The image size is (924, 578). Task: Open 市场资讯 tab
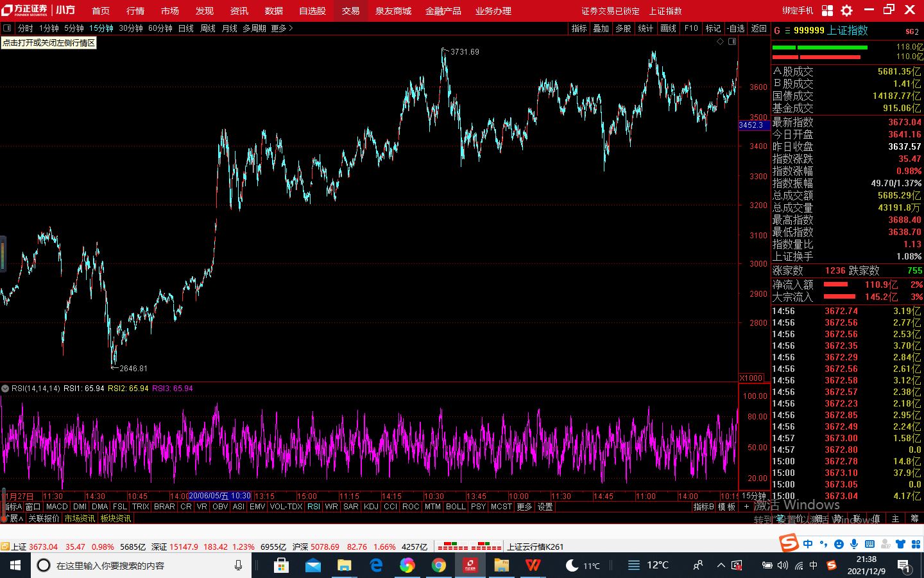[80, 518]
